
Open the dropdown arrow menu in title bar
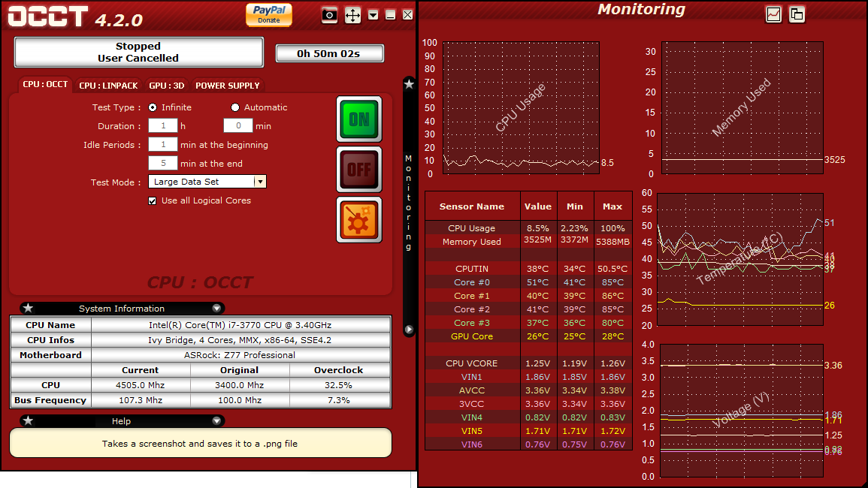pos(373,15)
